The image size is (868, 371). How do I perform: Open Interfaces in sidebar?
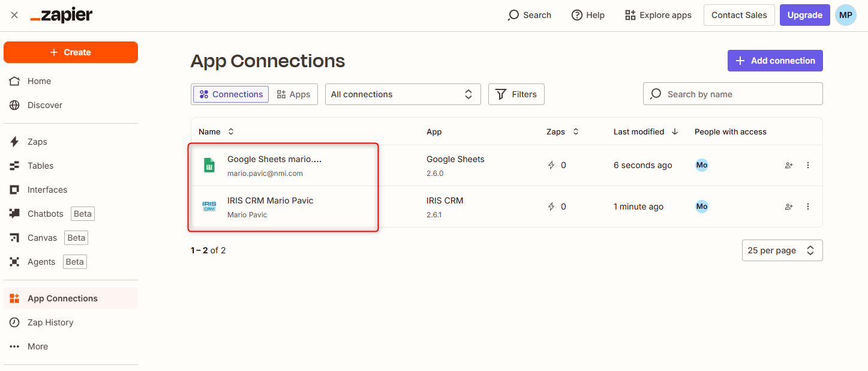(x=71, y=190)
